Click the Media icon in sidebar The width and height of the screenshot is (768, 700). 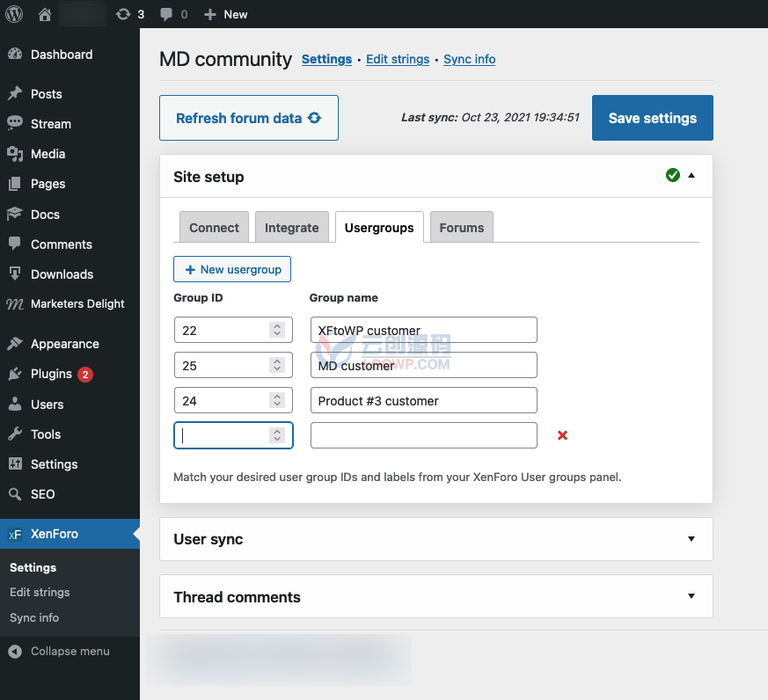15,154
